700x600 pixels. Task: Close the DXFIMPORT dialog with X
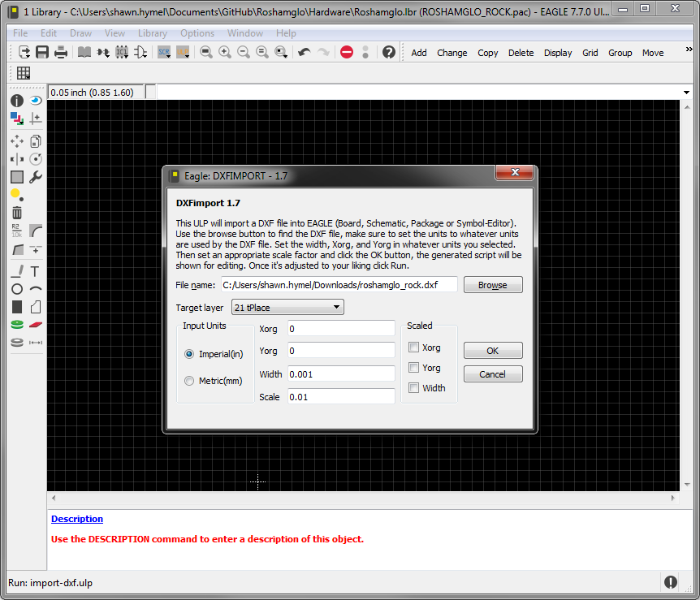[x=514, y=172]
